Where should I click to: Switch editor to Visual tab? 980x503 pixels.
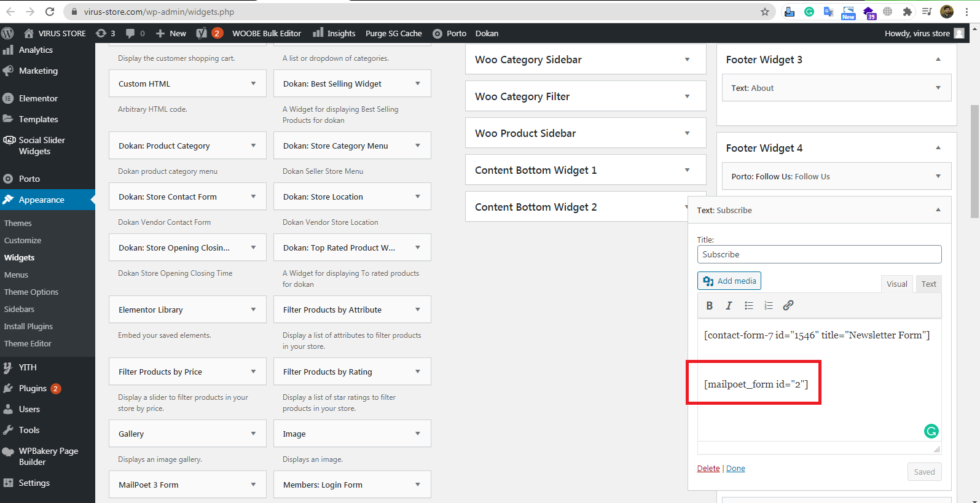pyautogui.click(x=896, y=284)
